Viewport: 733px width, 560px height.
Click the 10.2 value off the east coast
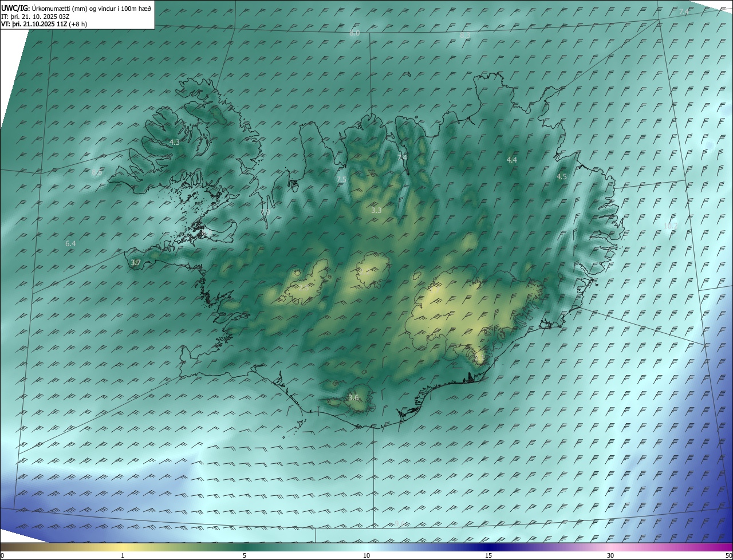670,226
